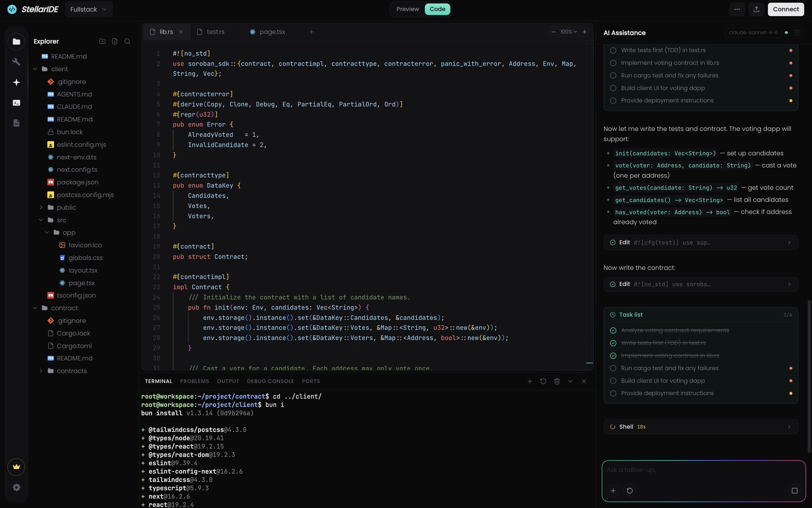Expand the 'Edit #![no_std] use soroba…' step
The image size is (812, 508).
[x=700, y=284]
